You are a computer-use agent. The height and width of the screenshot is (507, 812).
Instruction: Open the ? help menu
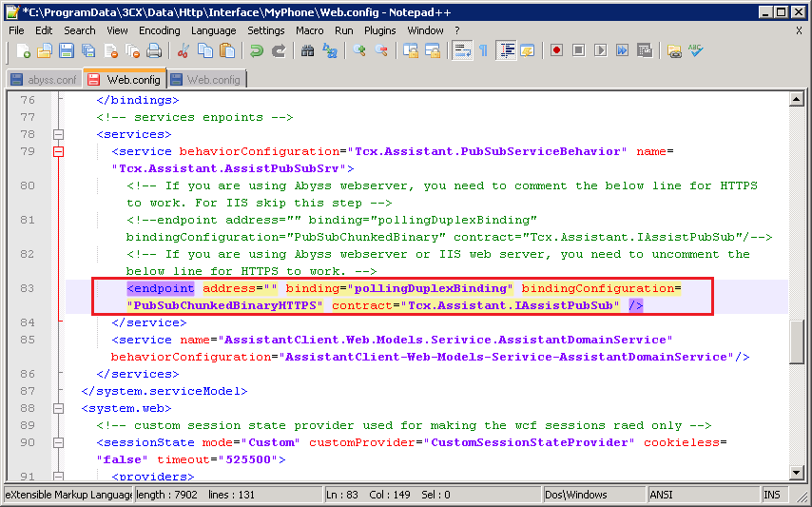456,30
